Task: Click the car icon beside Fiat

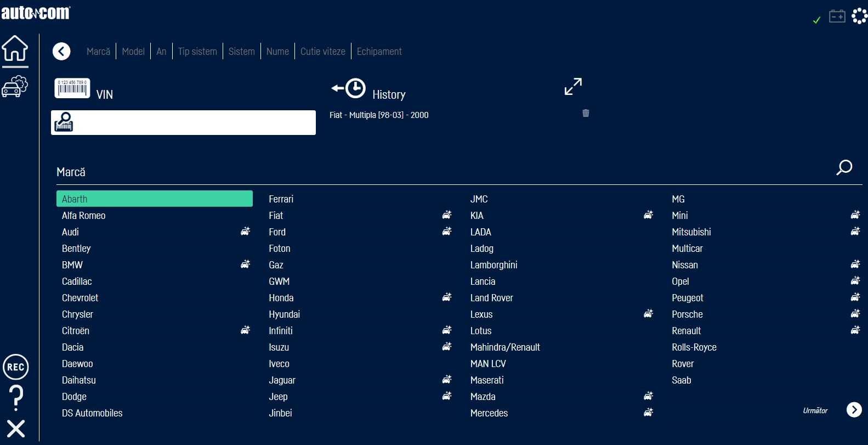Action: click(x=447, y=215)
